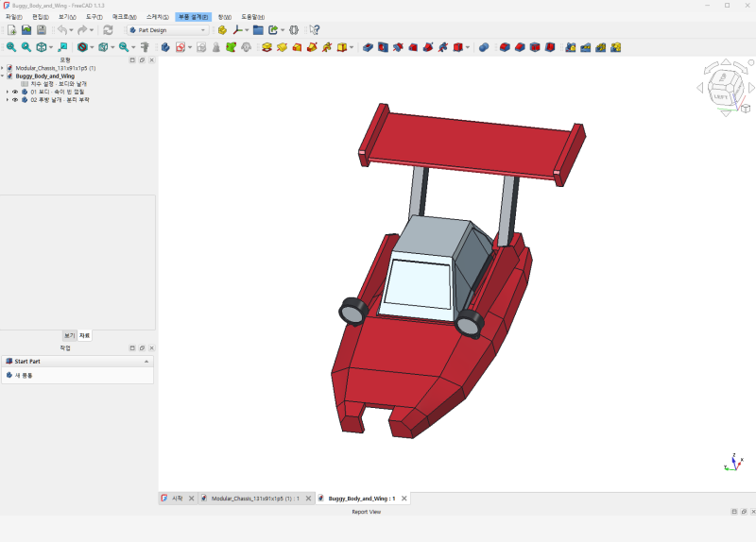Open the draw style dropdown arrow
Screen dimensions: 756x542
pos(92,47)
